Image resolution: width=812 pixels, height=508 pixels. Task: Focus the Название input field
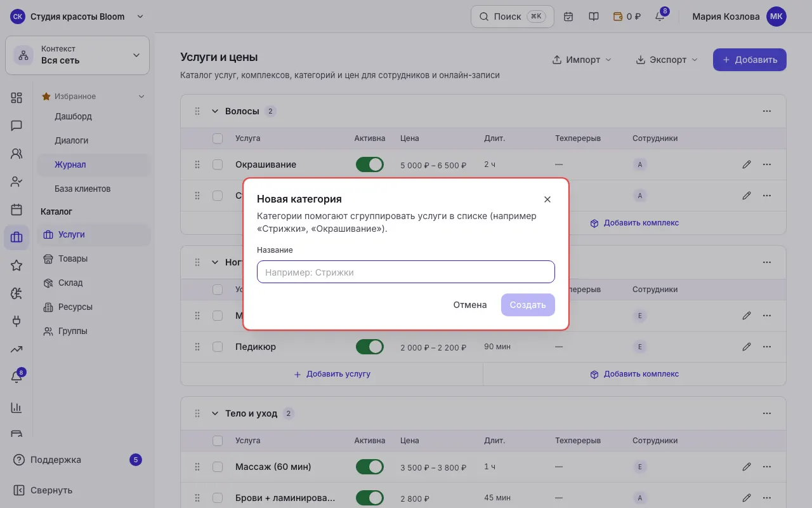click(x=406, y=272)
